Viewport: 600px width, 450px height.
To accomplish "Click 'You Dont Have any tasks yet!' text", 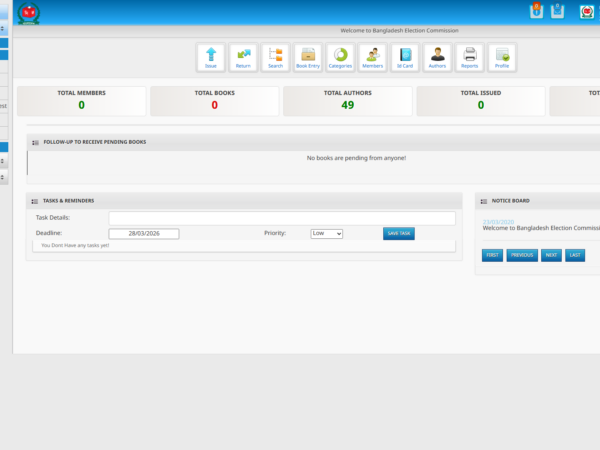I will (75, 245).
